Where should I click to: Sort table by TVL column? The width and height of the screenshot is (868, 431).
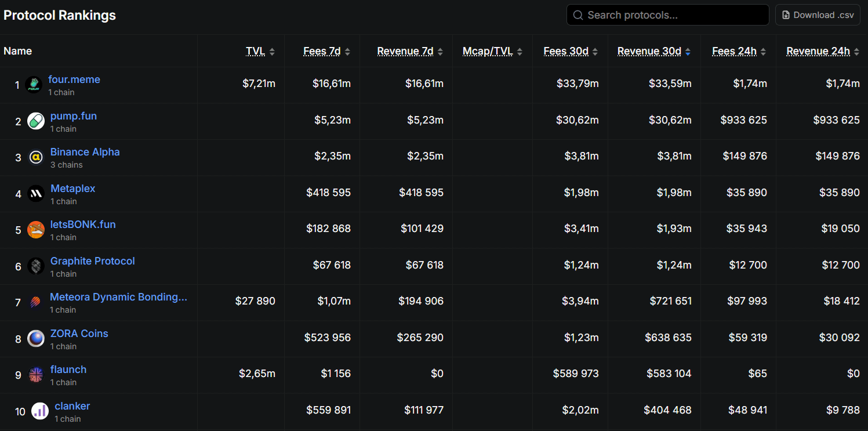(x=255, y=51)
